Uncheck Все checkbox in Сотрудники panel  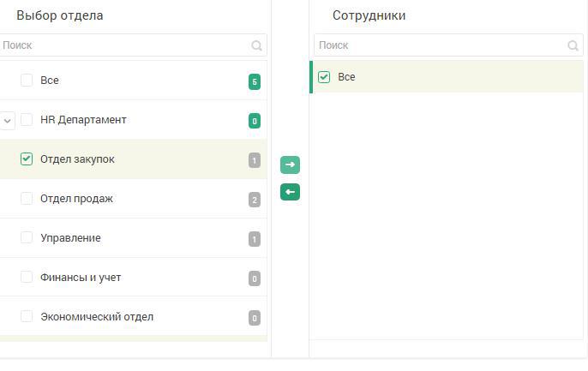324,77
